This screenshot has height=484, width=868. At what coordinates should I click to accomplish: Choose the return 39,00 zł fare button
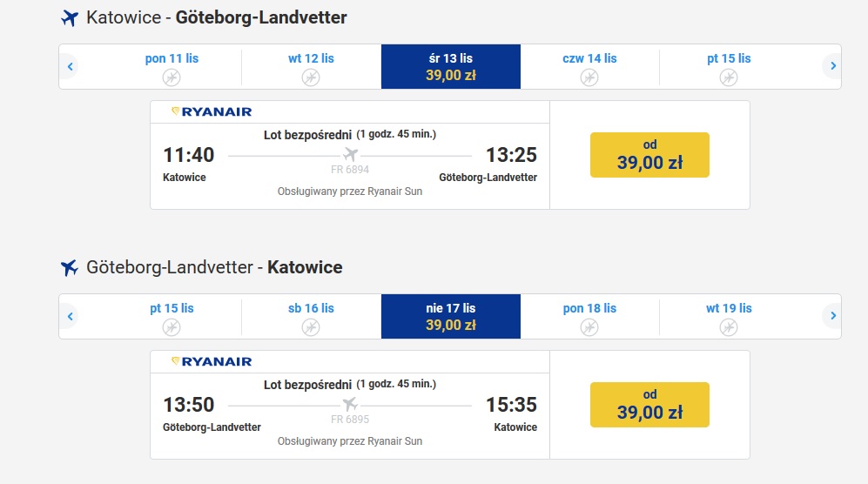pos(649,405)
